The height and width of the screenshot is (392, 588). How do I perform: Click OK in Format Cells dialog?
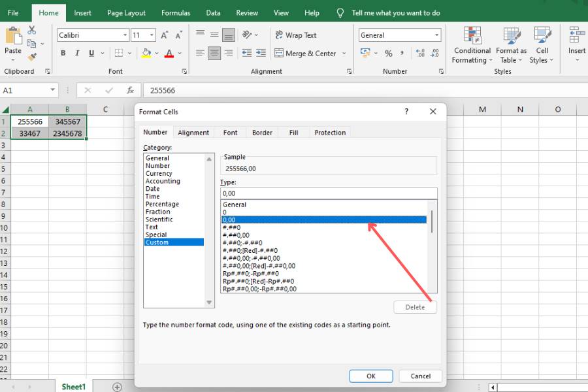click(x=371, y=376)
